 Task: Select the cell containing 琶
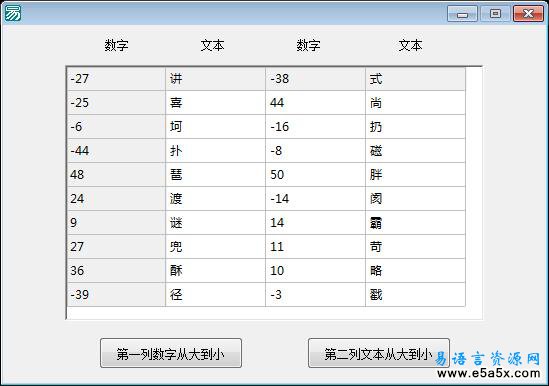pos(215,175)
